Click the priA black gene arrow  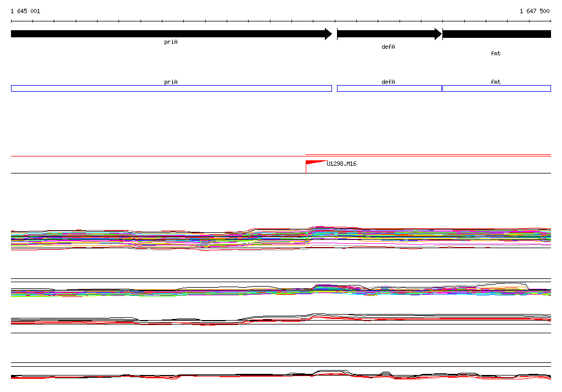click(171, 34)
